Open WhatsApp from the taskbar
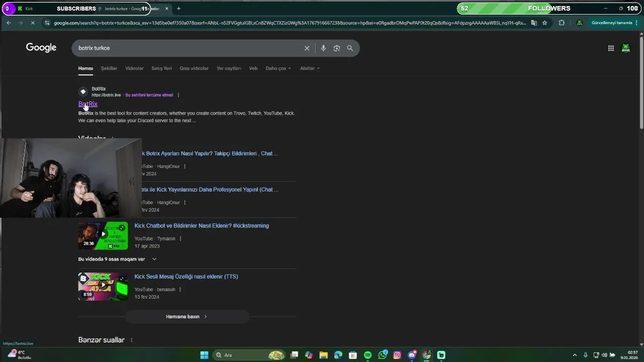 [383, 355]
